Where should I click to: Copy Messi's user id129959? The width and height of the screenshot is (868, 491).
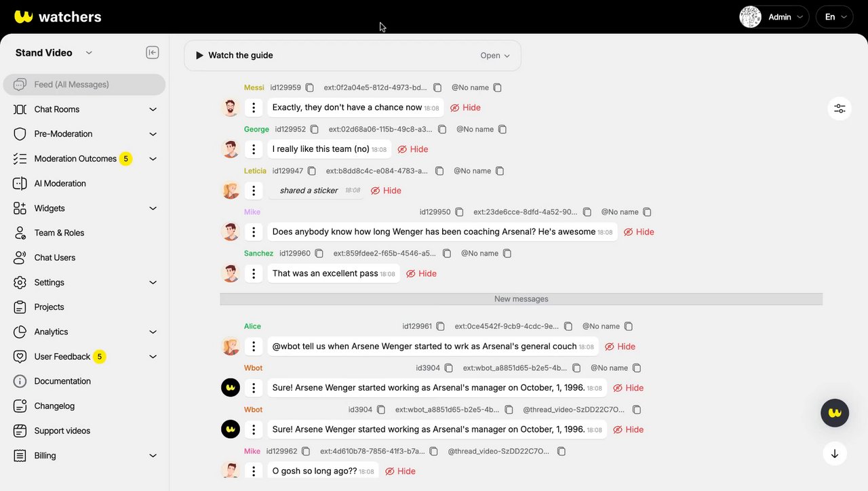[310, 87]
